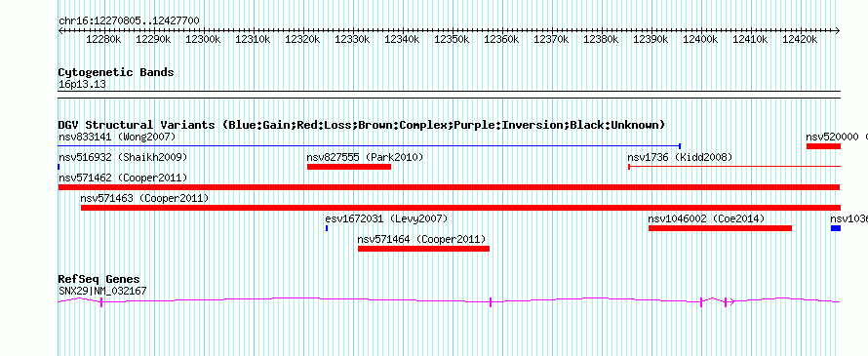The height and width of the screenshot is (356, 868).
Task: Click the 12320k ruler tick label
Action: pos(302,40)
